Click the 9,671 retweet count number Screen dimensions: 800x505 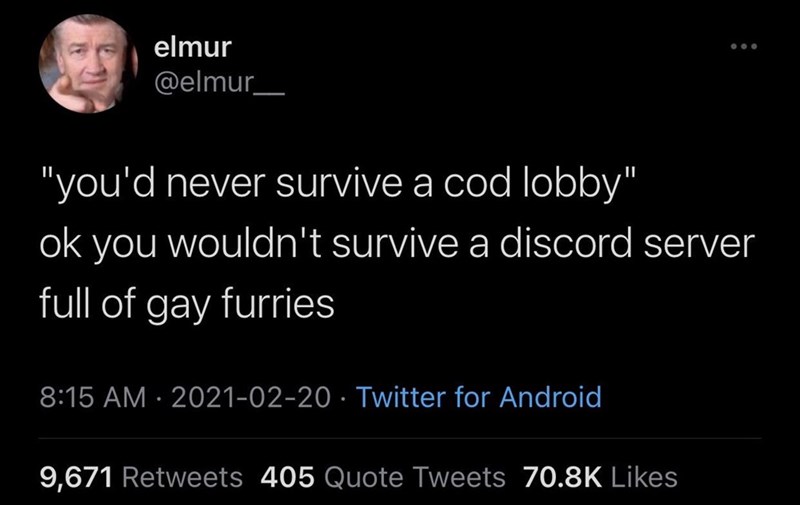76,478
